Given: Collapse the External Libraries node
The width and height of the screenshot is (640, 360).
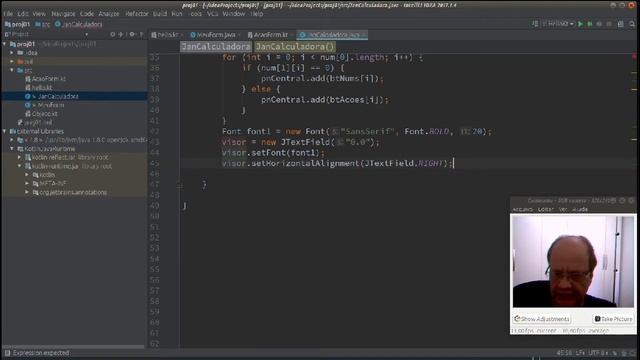Looking at the screenshot, I should [5, 131].
